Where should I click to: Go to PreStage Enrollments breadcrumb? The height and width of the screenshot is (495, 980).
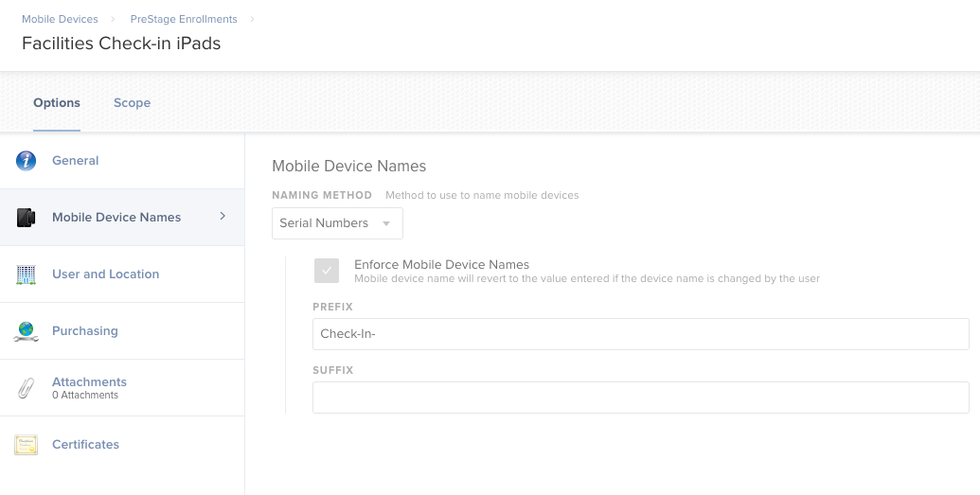click(184, 19)
